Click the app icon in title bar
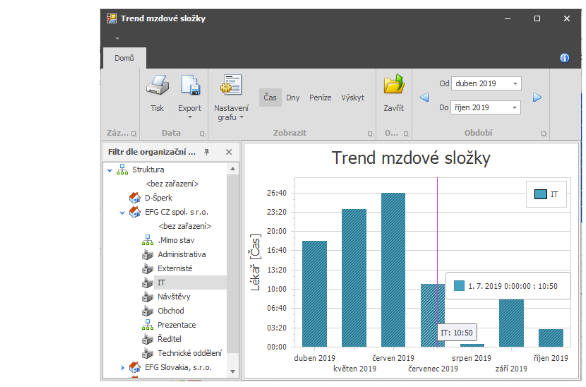The height and width of the screenshot is (387, 586). pyautogui.click(x=111, y=18)
